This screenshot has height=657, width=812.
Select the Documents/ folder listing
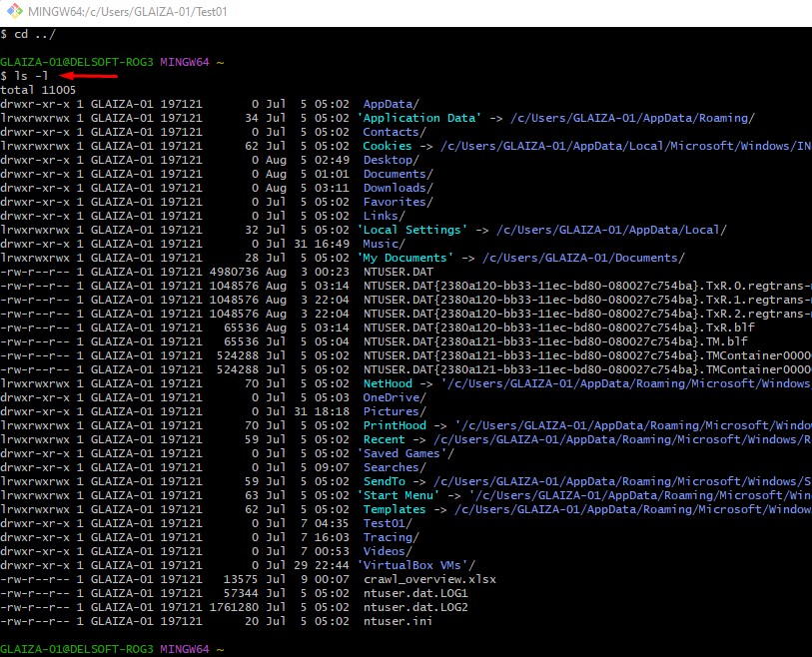pos(398,174)
